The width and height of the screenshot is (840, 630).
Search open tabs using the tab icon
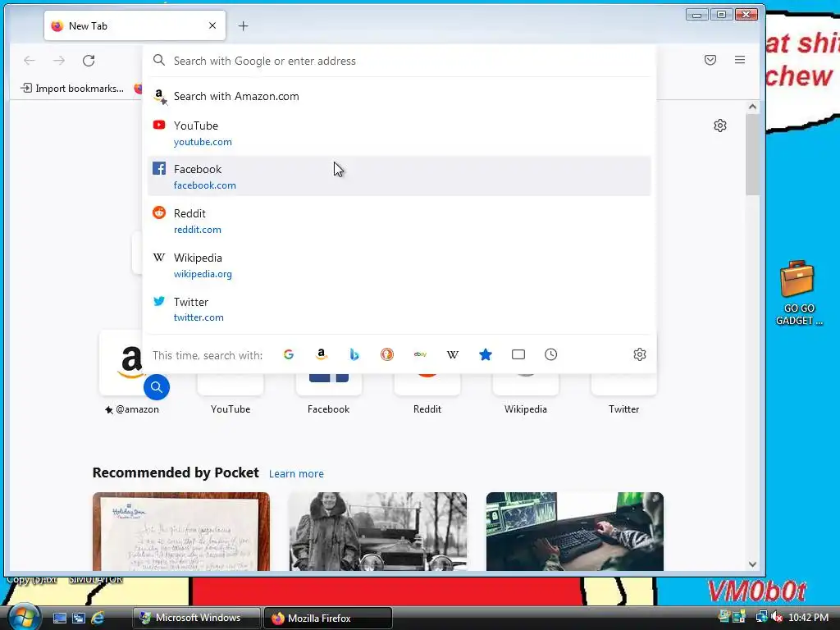(x=518, y=354)
